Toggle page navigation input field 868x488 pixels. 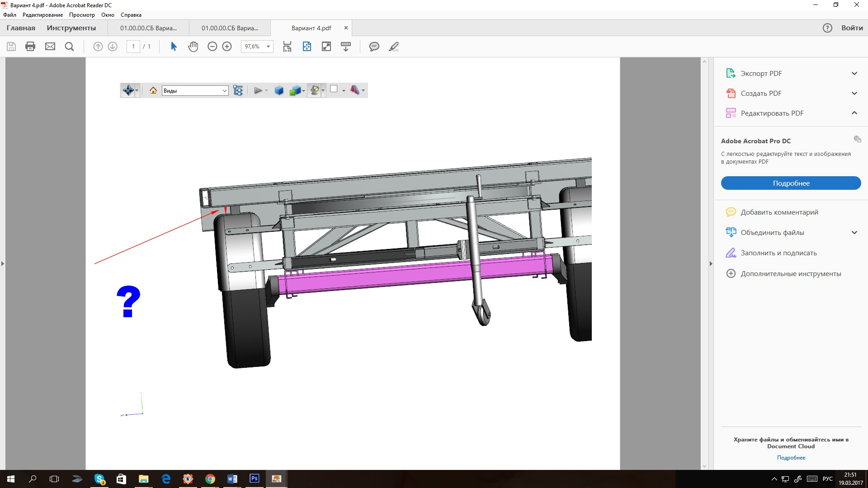point(133,46)
